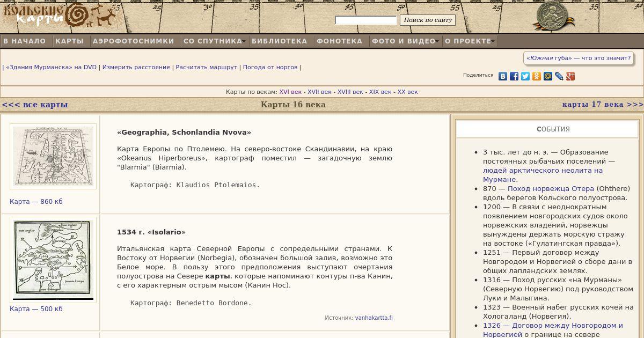
Task: Go to XVII век maps
Action: 319,92
